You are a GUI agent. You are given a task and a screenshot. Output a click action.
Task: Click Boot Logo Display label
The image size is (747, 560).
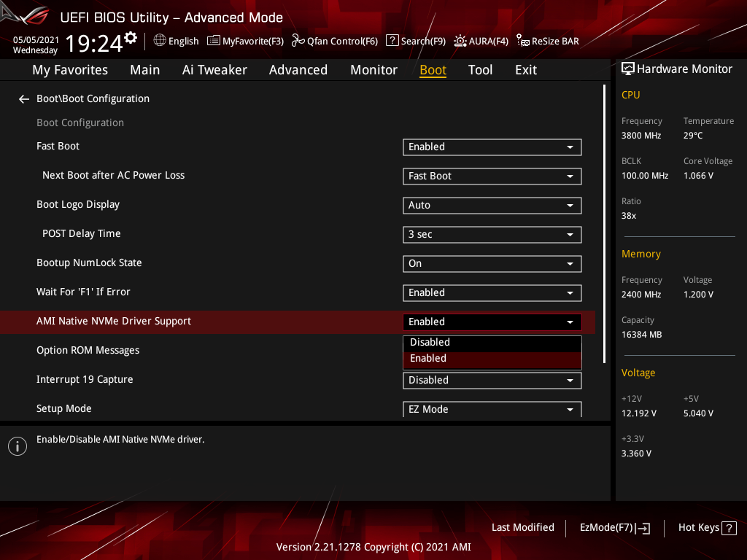coord(78,205)
